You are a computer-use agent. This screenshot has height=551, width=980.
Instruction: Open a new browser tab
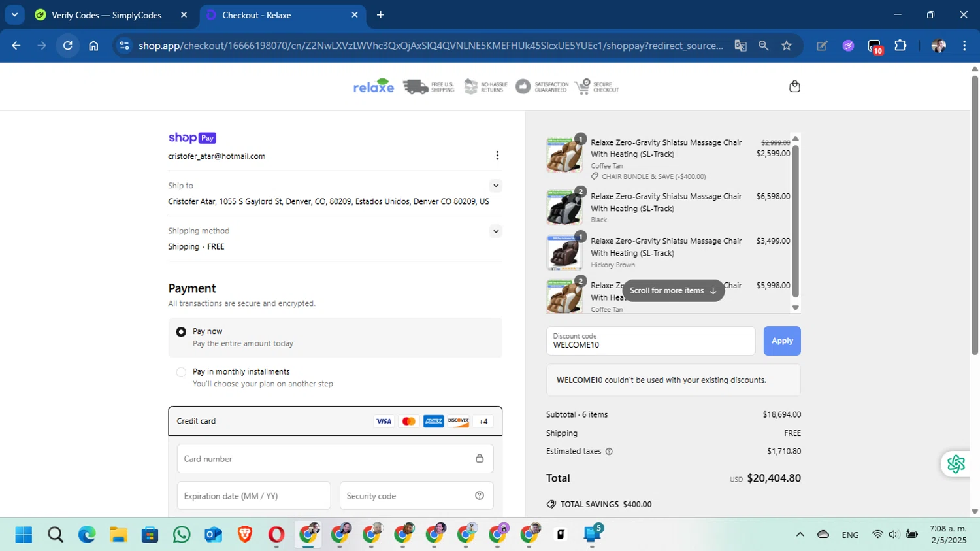[381, 15]
